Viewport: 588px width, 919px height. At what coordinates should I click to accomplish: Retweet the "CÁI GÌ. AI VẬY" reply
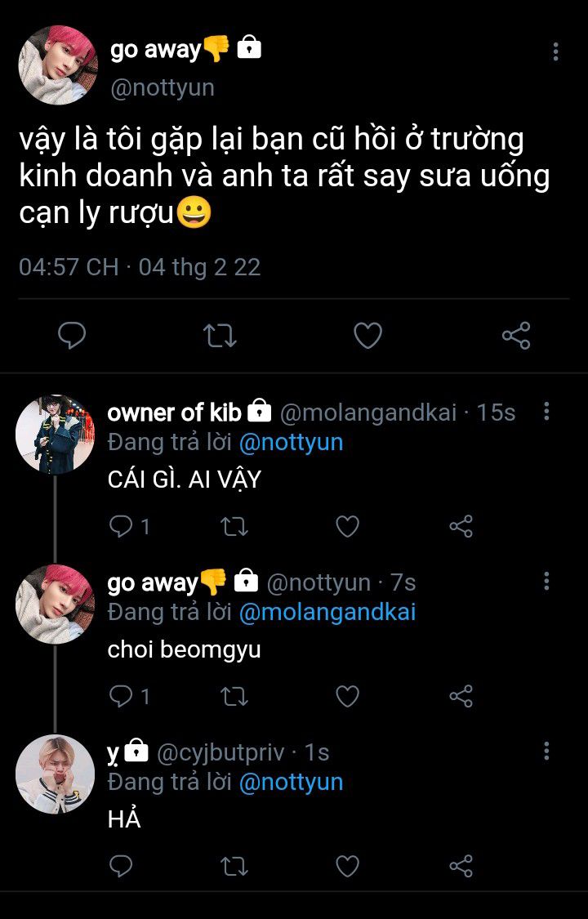(x=234, y=527)
